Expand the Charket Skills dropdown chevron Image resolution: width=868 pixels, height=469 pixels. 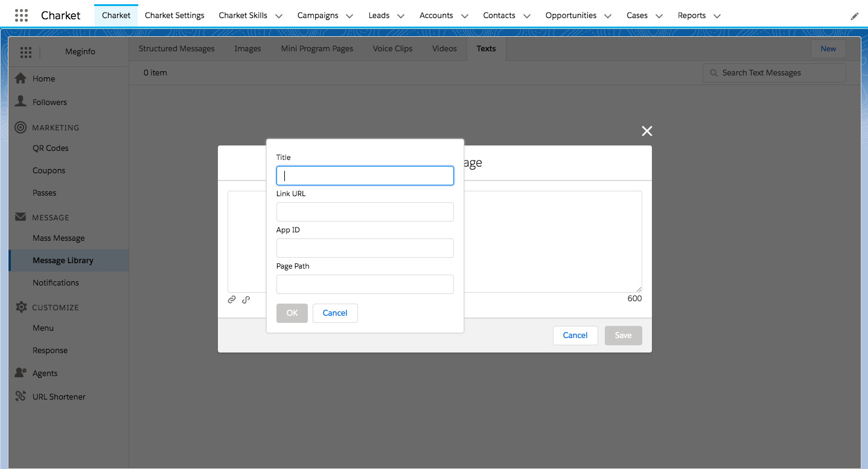point(278,16)
